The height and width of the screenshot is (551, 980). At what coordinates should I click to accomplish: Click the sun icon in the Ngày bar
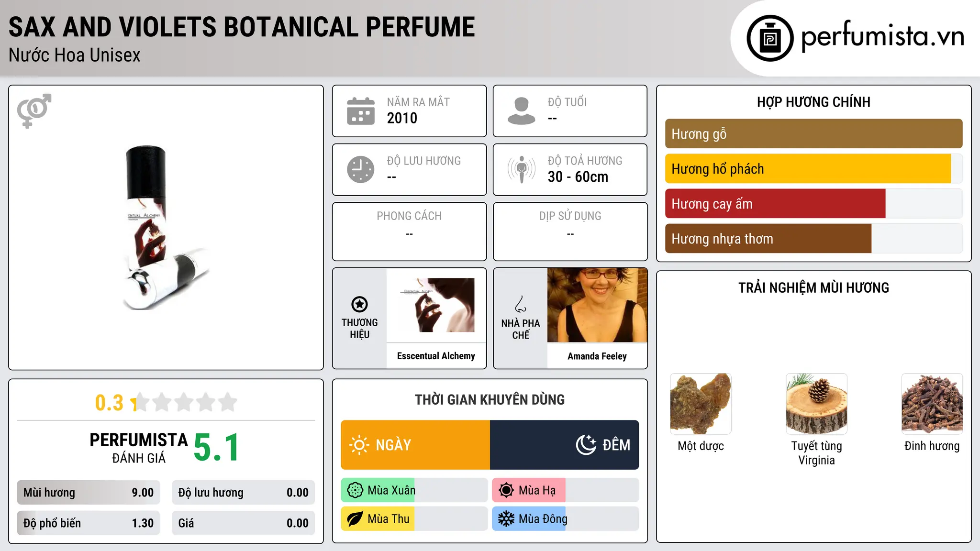point(359,445)
